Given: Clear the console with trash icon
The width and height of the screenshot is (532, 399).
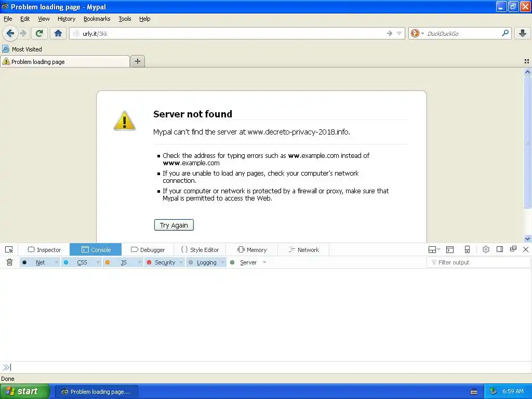Looking at the screenshot, I should coord(9,262).
